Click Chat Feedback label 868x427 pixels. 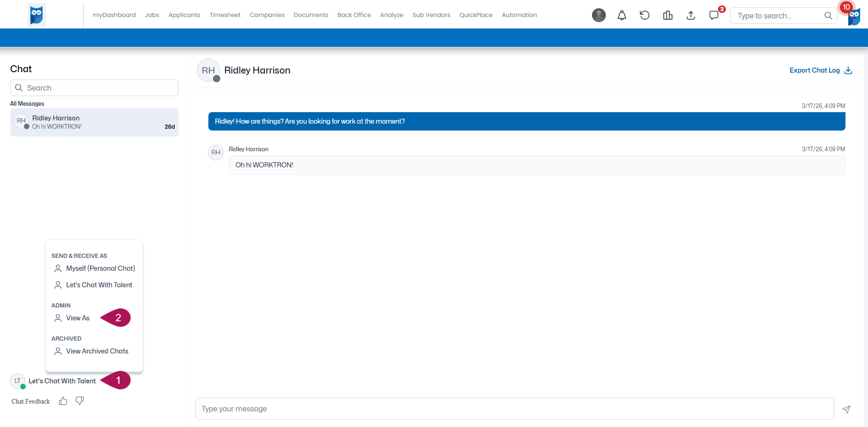tap(31, 401)
